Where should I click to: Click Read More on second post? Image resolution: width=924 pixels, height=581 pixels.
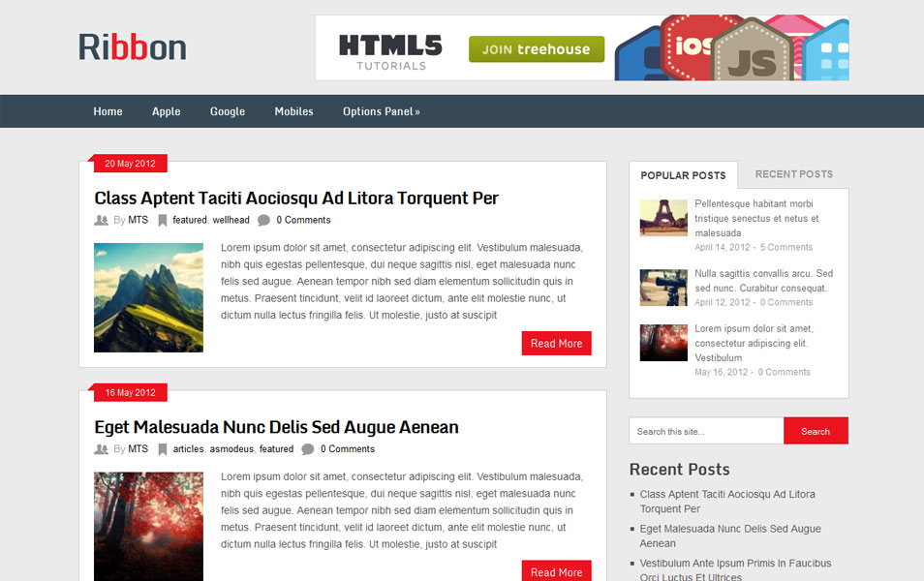pyautogui.click(x=556, y=571)
